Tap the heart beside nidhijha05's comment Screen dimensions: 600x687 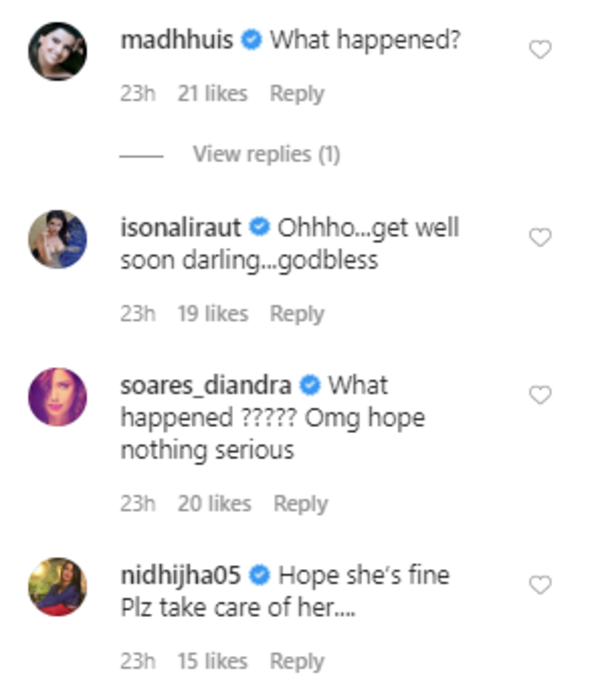[539, 585]
